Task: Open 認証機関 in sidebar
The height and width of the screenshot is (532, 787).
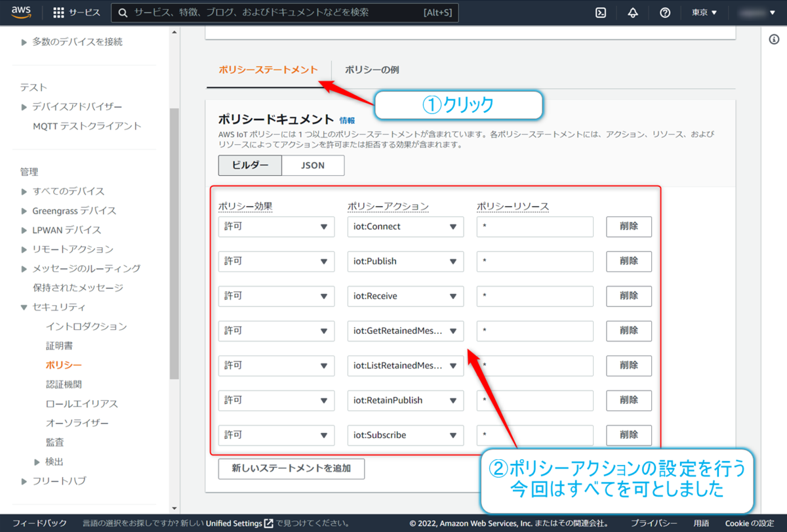Action: pyautogui.click(x=64, y=384)
